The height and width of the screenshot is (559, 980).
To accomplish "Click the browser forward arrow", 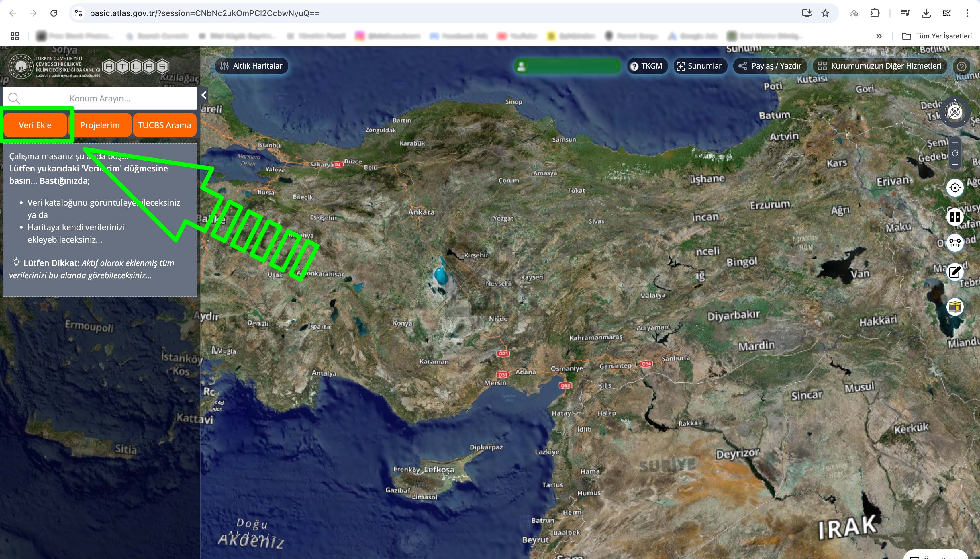I will [33, 13].
